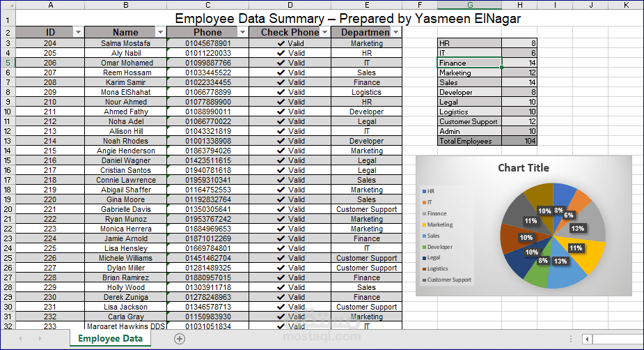Viewport: 644px width, 350px height.
Task: Add a new sheet with plus icon
Action: click(x=180, y=338)
